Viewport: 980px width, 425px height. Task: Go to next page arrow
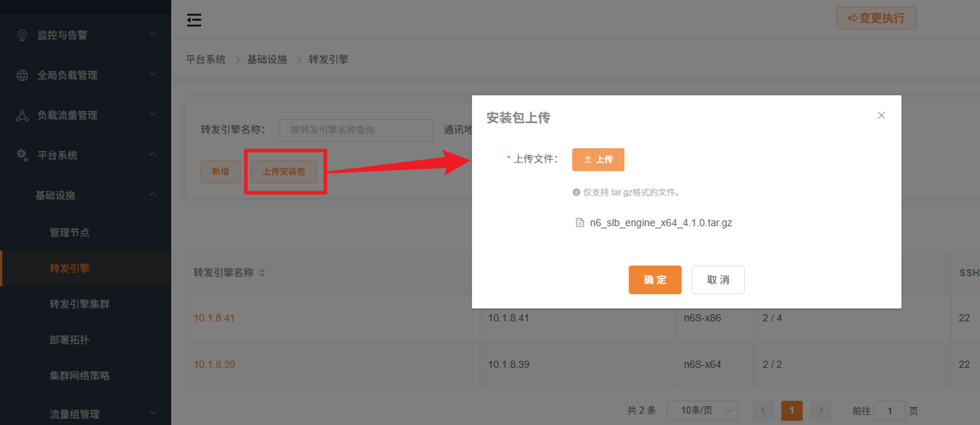click(821, 411)
